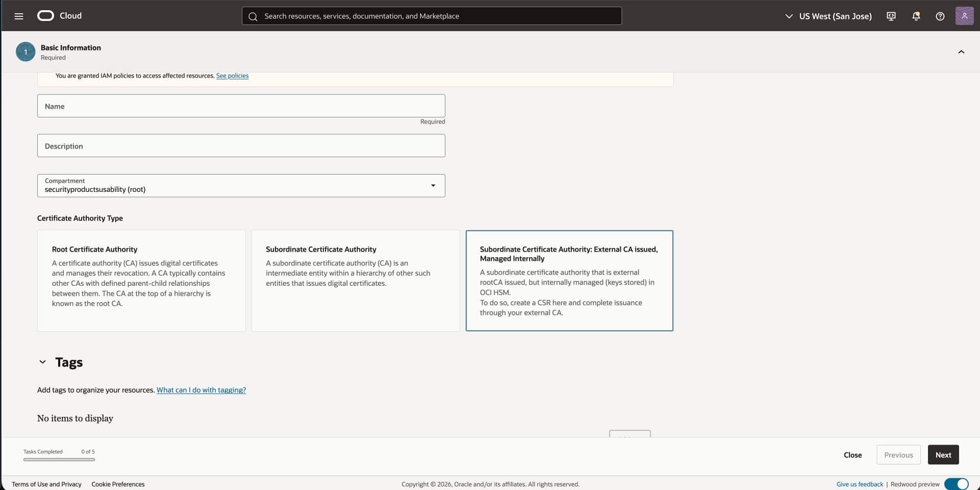
Task: Click inside the Name input field
Action: coord(241,106)
